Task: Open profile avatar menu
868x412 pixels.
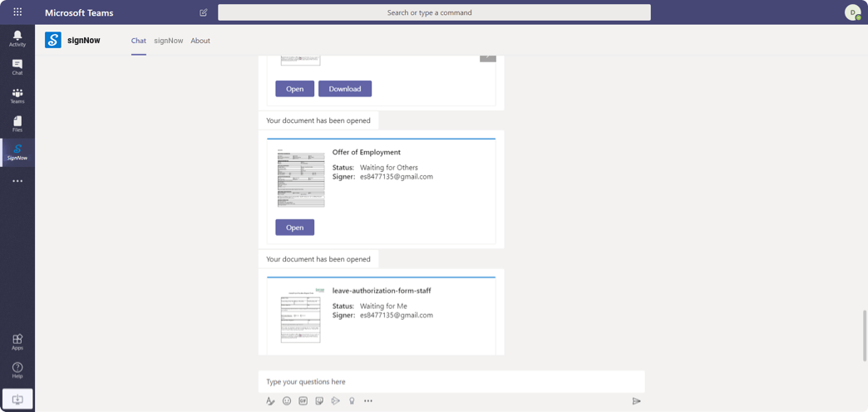Action: tap(852, 12)
